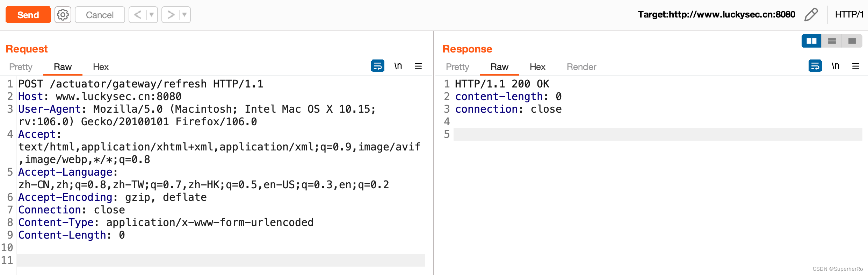
Task: Select the Response Raw tab
Action: pos(500,67)
